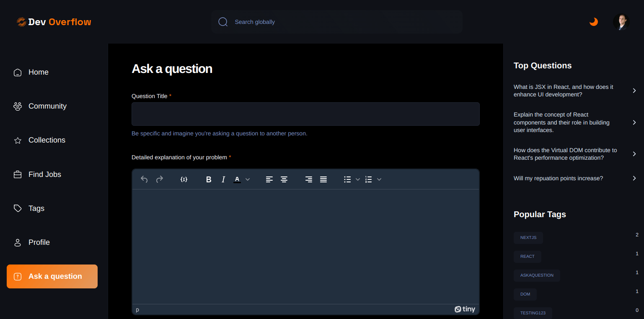The height and width of the screenshot is (319, 644).
Task: Click the undo arrow in editor toolbar
Action: [x=144, y=179]
